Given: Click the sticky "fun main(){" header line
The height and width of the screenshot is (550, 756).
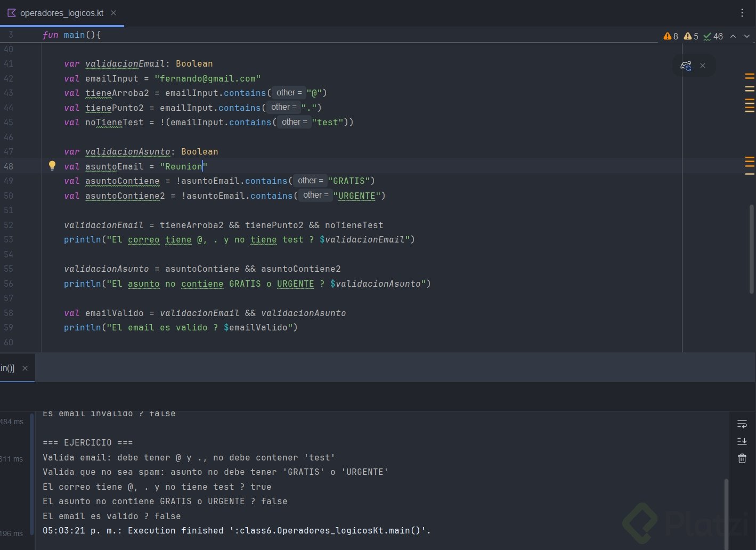Looking at the screenshot, I should pos(71,35).
